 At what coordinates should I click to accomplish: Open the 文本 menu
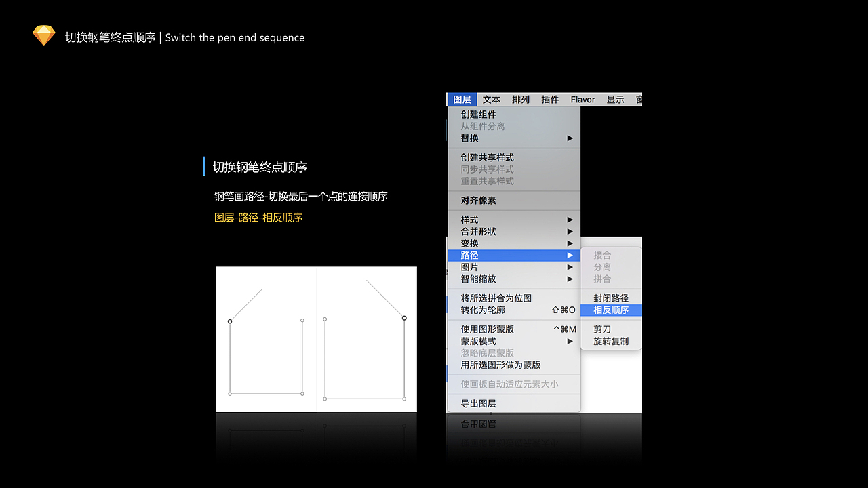click(x=491, y=99)
